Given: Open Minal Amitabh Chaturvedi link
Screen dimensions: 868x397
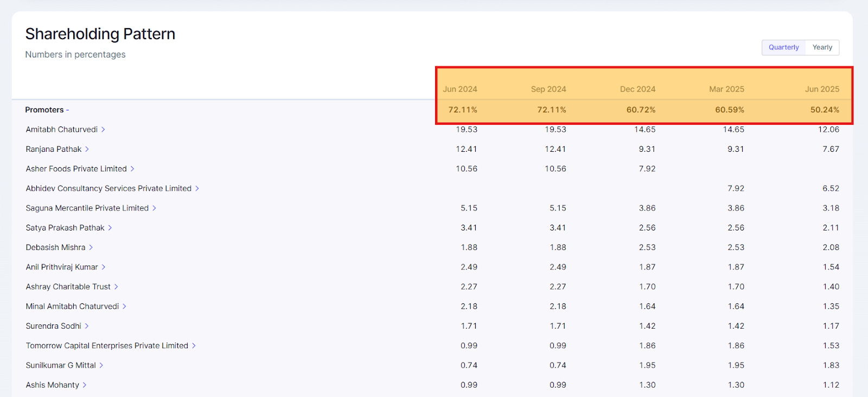Looking at the screenshot, I should [76, 306].
